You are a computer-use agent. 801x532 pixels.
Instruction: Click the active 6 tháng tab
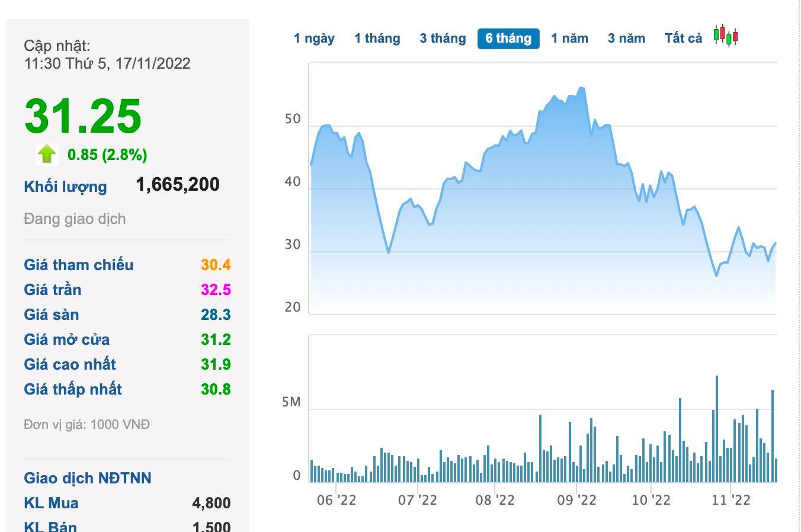pyautogui.click(x=508, y=39)
